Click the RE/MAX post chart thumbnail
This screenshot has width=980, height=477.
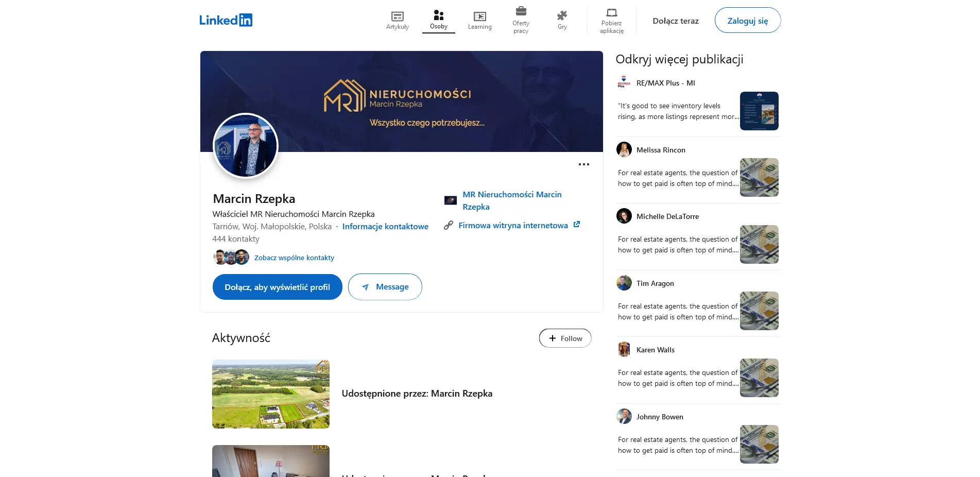click(759, 111)
